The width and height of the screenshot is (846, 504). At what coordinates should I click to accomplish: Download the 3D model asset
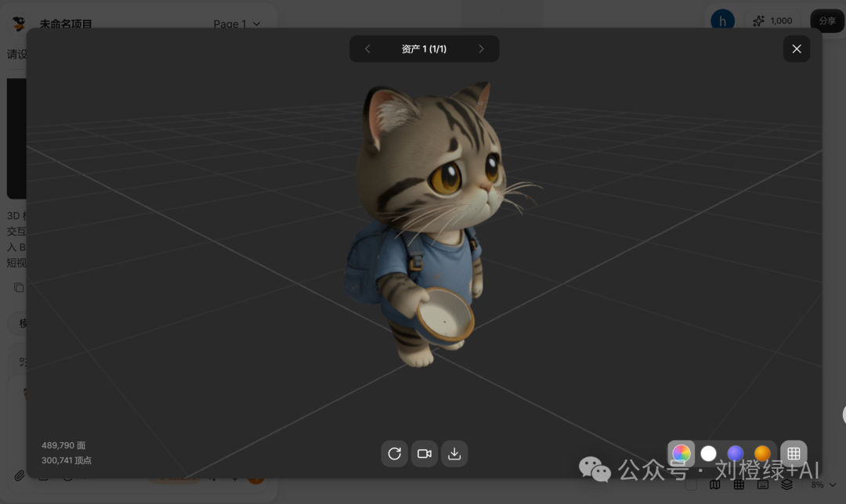coord(454,453)
